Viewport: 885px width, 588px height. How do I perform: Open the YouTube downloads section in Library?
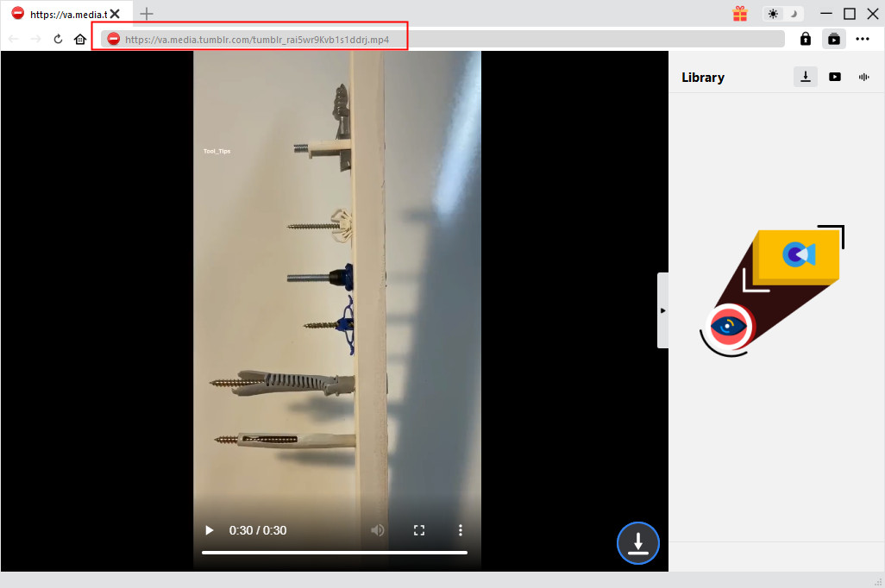click(834, 77)
